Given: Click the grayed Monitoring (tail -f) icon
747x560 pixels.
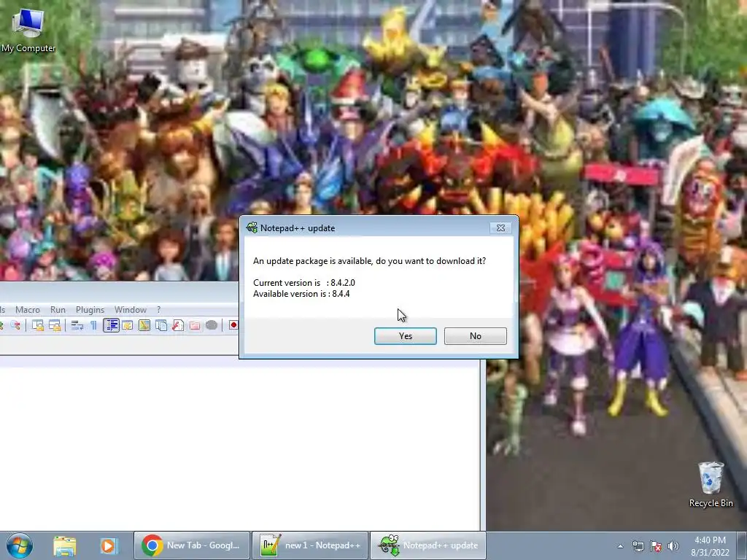Looking at the screenshot, I should [212, 325].
